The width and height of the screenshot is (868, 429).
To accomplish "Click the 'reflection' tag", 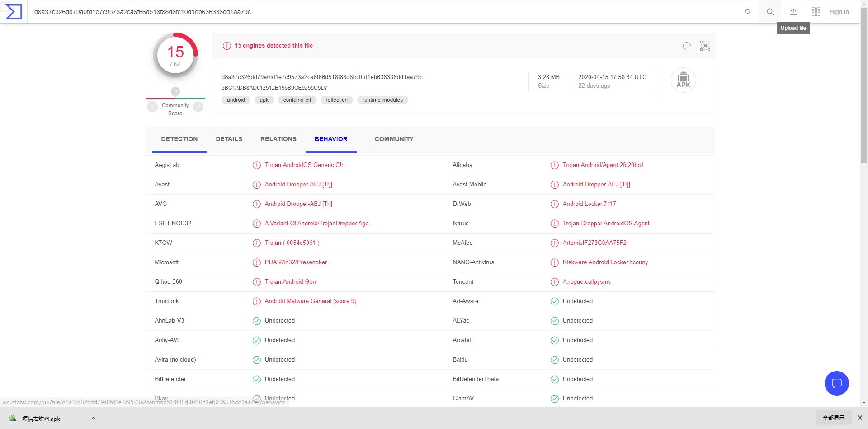I will click(x=336, y=100).
